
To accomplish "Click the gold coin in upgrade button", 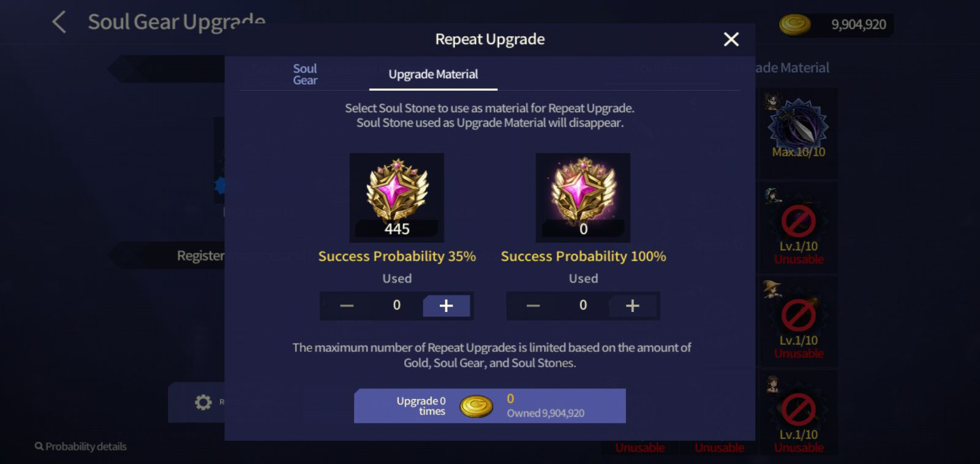I will point(477,406).
